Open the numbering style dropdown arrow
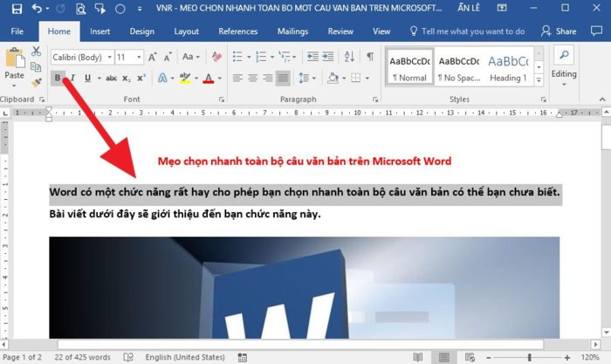This screenshot has width=611, height=364. click(272, 58)
